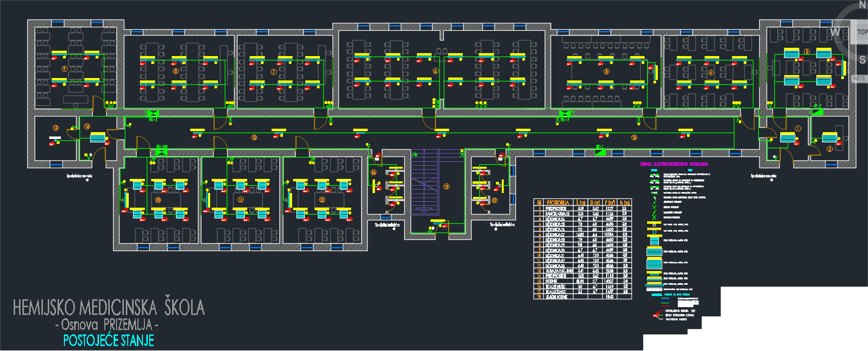Select the 'HEMIJSKO MEDICINSKA ŠKOLA' title text
Screen dimensions: 868x351
click(x=108, y=308)
